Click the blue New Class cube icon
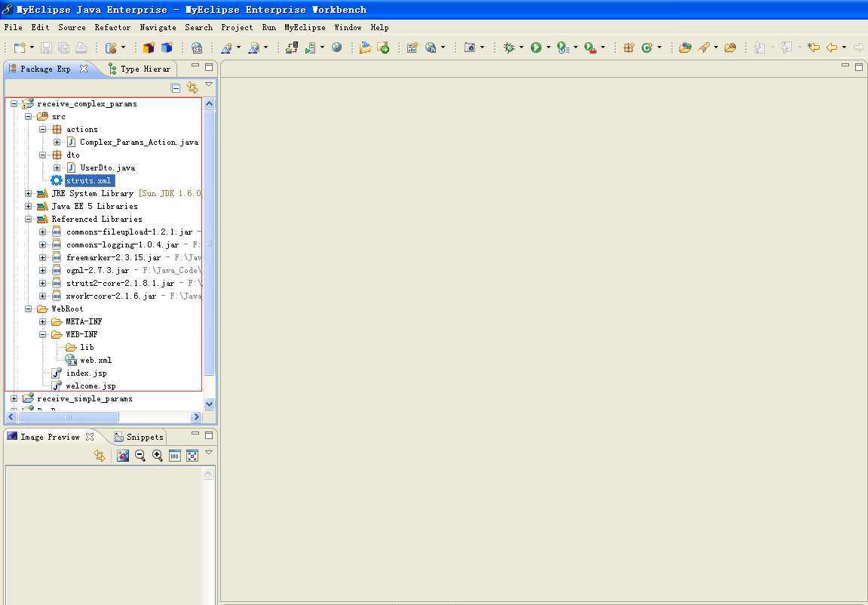Screen dimensions: 868x605 click(x=167, y=48)
